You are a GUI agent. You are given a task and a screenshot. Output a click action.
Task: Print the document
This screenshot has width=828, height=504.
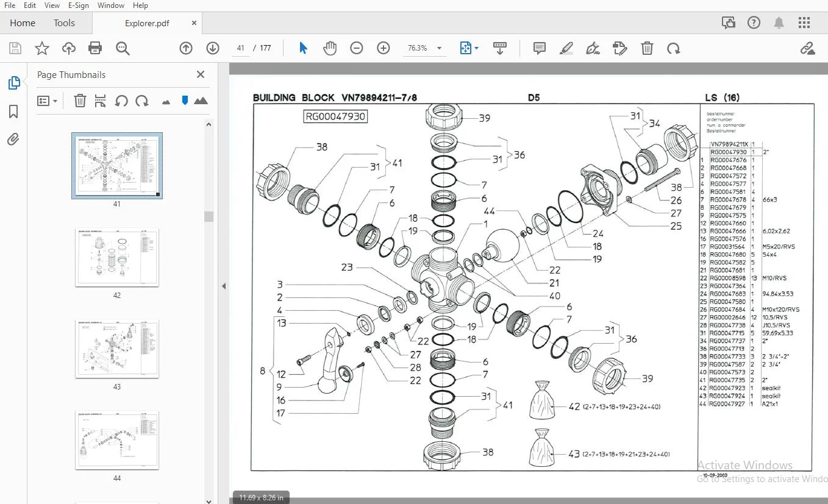pos(95,48)
